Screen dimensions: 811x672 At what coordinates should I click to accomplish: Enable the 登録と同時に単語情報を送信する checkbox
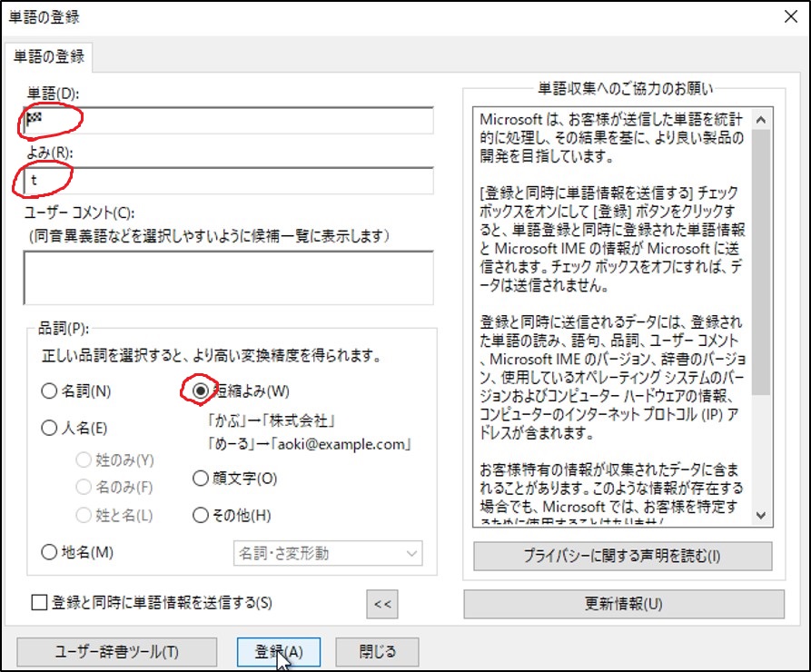[x=40, y=603]
